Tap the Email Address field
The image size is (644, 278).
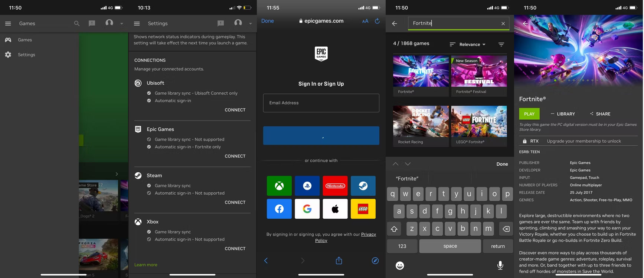[x=321, y=103]
